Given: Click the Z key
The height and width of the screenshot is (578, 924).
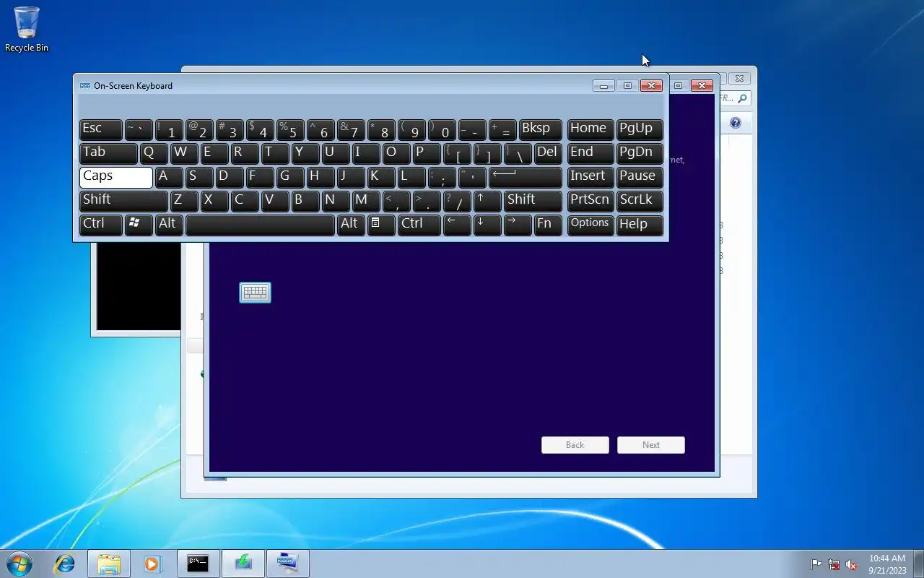Looking at the screenshot, I should point(184,201).
